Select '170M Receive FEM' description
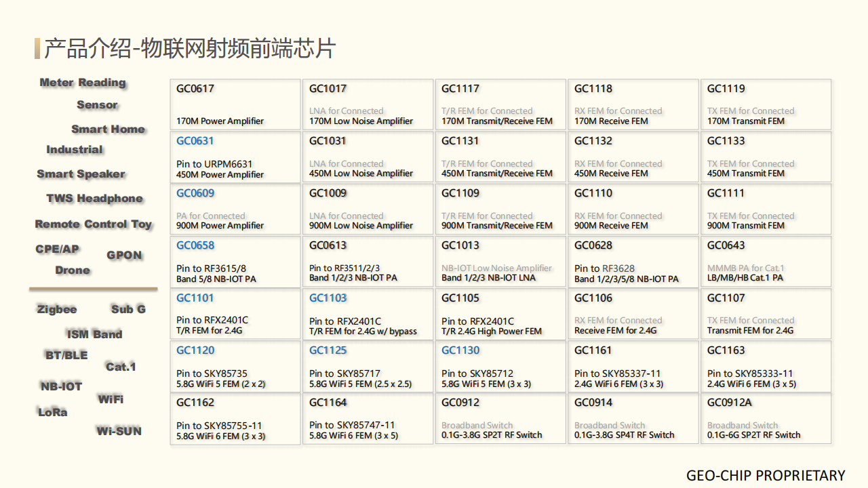Screen dimensions: 868x488 pyautogui.click(x=611, y=121)
